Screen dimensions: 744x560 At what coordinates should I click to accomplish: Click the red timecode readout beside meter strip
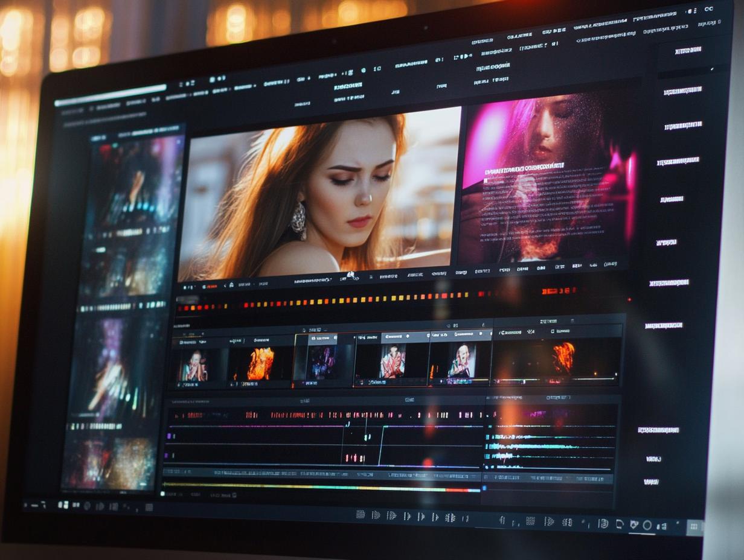pos(559,291)
